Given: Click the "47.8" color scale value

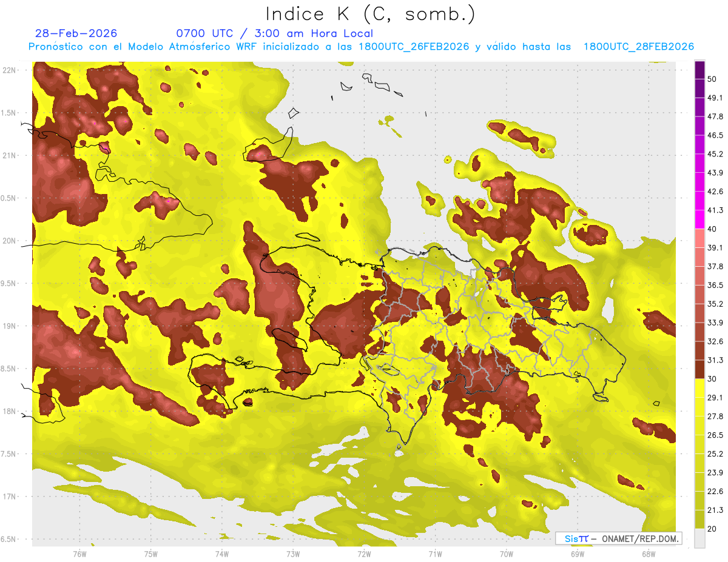Looking at the screenshot, I should click(x=715, y=116).
